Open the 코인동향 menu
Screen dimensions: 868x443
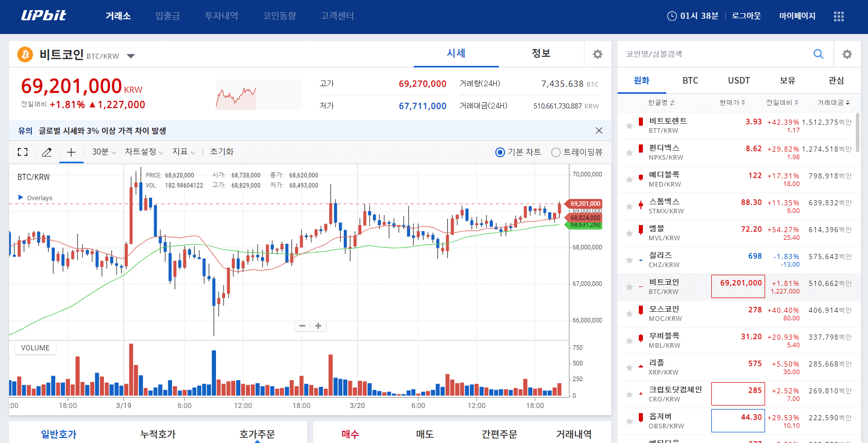[279, 16]
